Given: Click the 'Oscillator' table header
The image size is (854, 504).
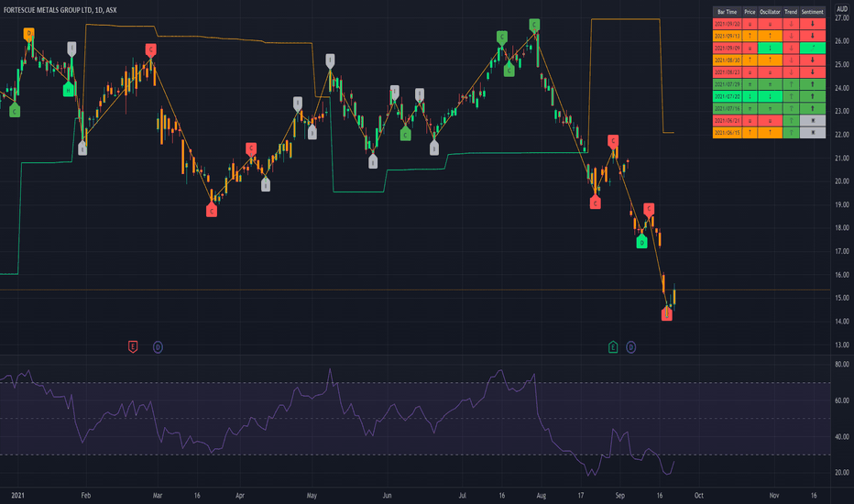Looking at the screenshot, I should pyautogui.click(x=770, y=12).
